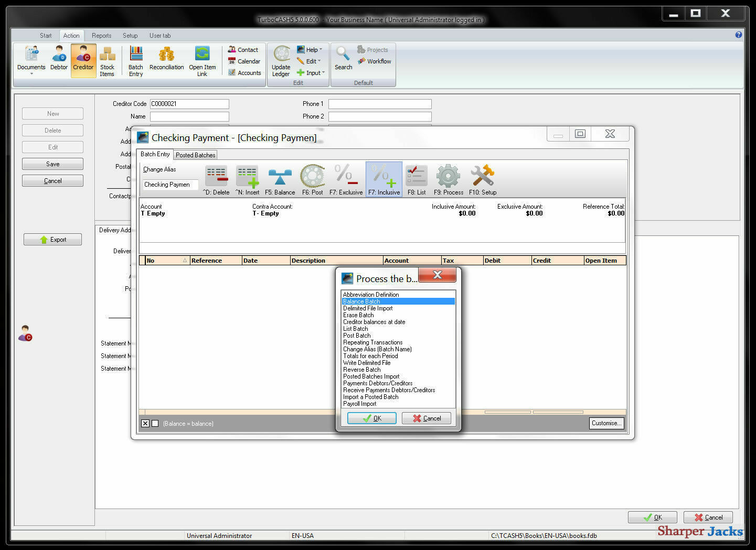Click Cancel at bottom of Creditor window
This screenshot has height=550, width=756.
tap(708, 517)
